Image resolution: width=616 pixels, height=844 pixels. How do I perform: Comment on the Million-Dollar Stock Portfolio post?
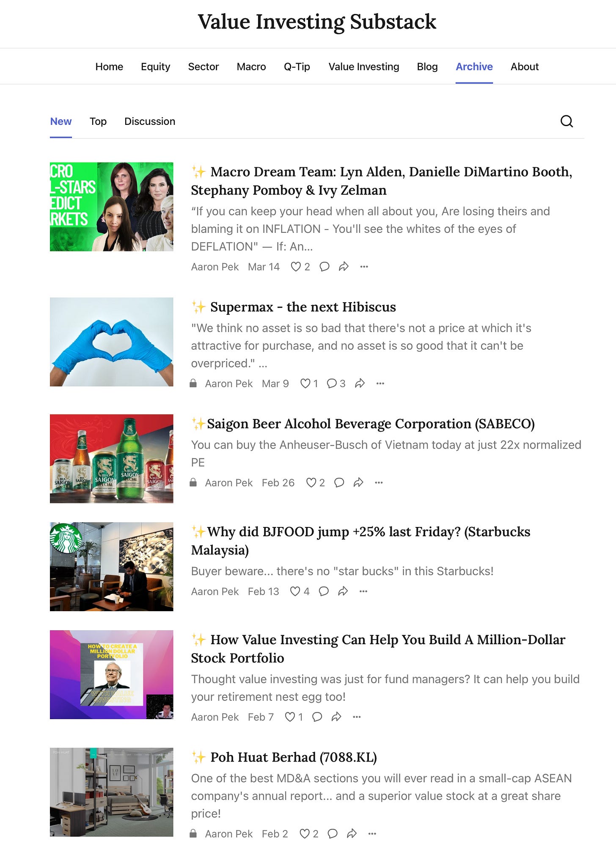point(317,717)
